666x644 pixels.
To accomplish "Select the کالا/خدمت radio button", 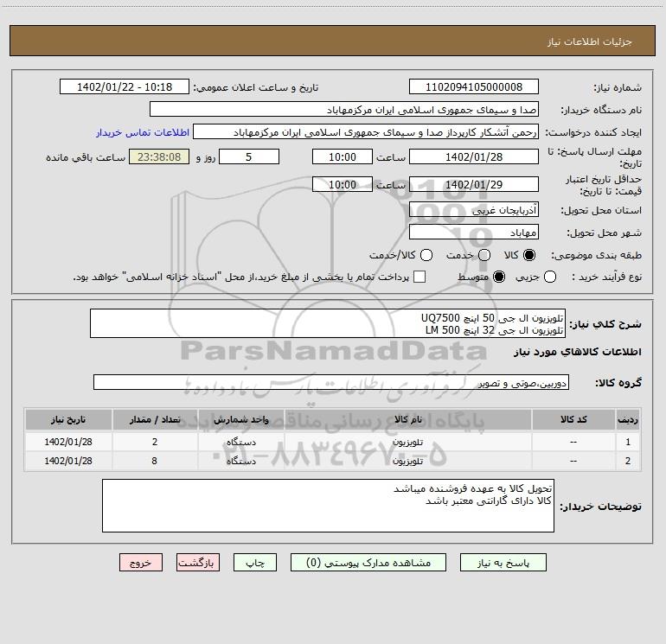I will (x=426, y=255).
